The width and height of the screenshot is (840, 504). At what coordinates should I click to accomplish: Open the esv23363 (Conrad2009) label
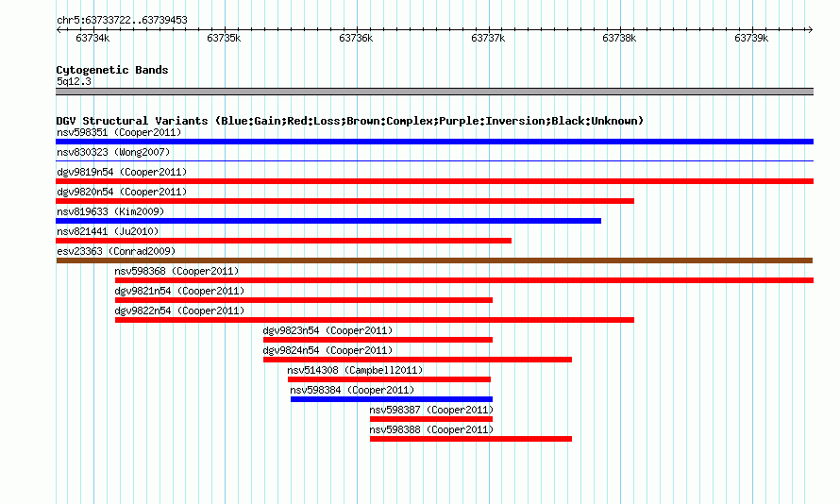(x=116, y=251)
